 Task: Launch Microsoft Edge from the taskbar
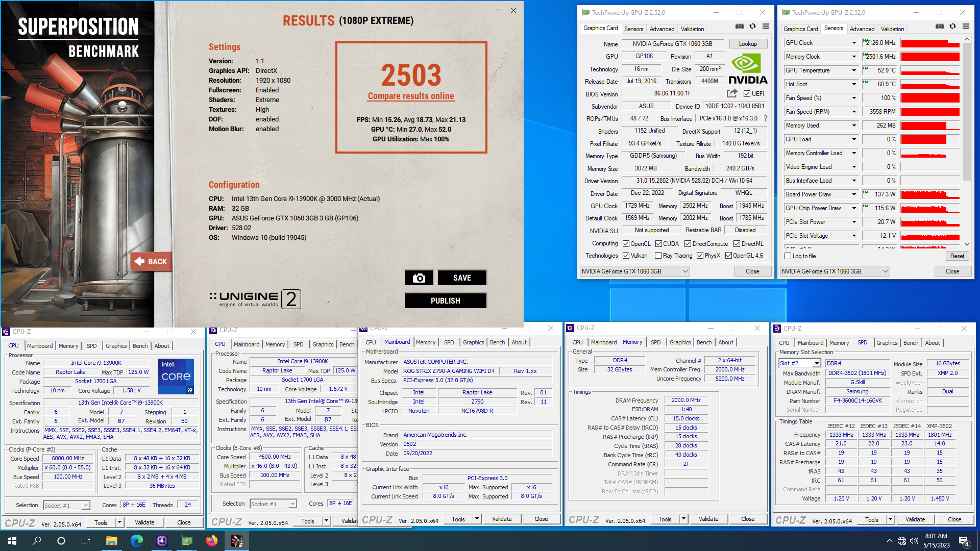[136, 541]
